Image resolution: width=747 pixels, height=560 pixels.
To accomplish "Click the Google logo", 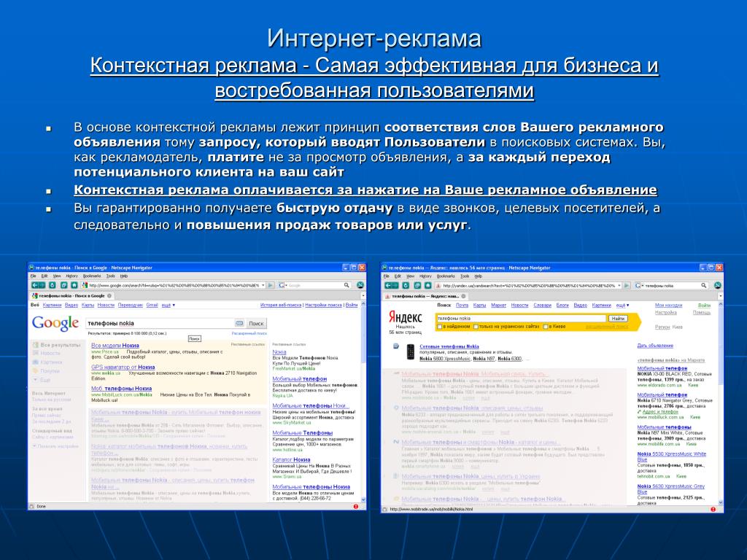I will (x=55, y=323).
